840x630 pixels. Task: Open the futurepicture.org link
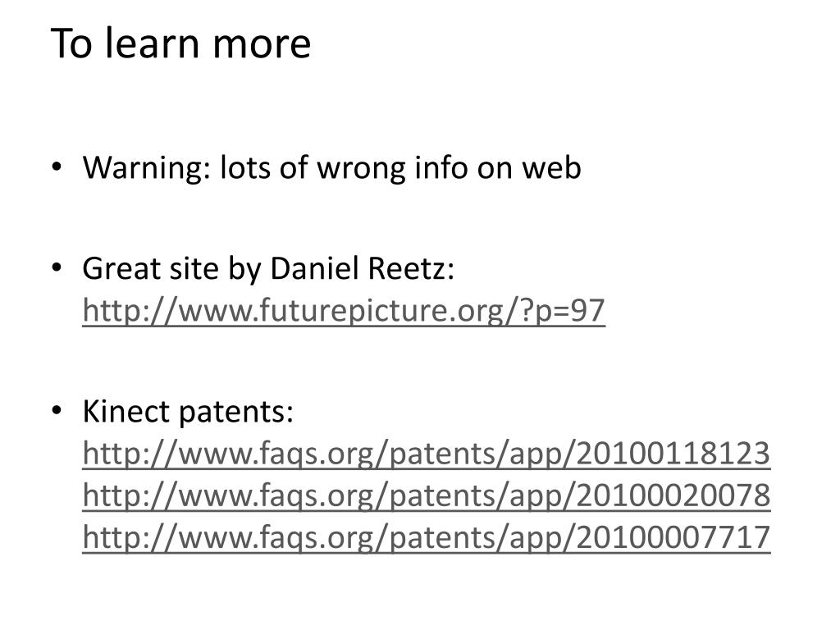coord(344,311)
